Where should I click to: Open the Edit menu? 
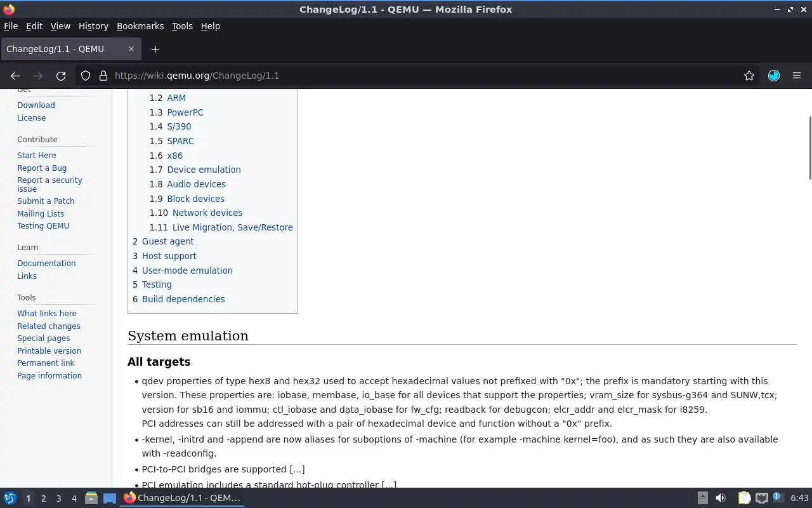[x=34, y=26]
